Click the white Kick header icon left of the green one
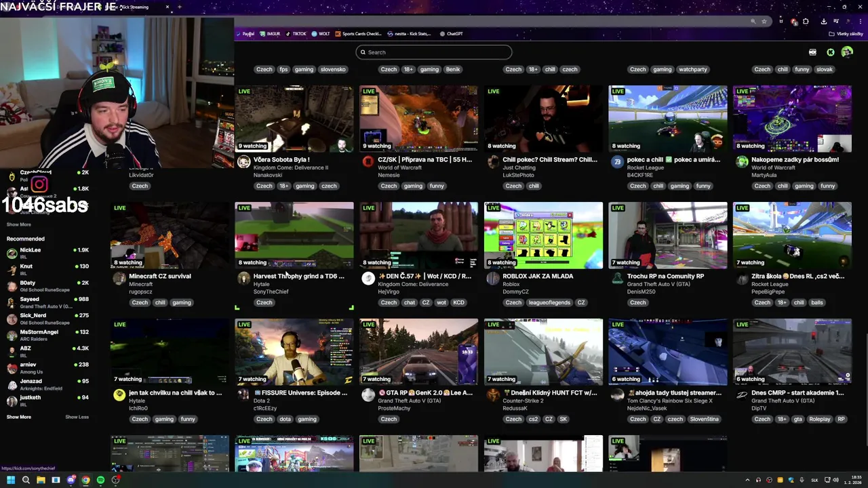 (x=812, y=52)
